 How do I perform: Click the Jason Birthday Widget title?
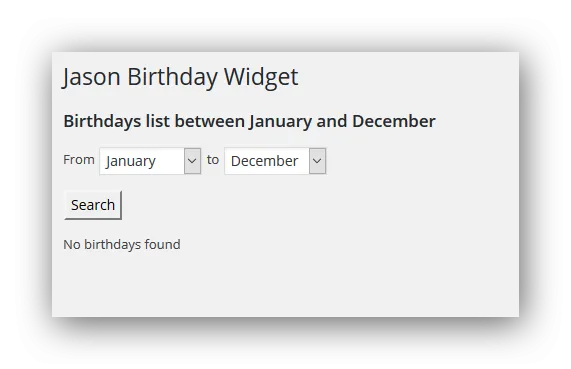[x=181, y=77]
